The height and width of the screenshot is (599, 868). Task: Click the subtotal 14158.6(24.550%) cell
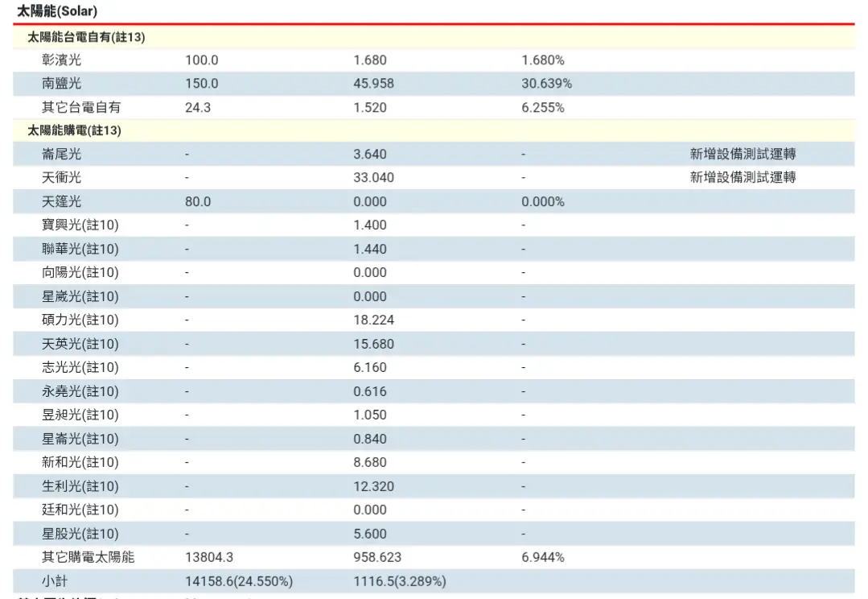pyautogui.click(x=239, y=581)
